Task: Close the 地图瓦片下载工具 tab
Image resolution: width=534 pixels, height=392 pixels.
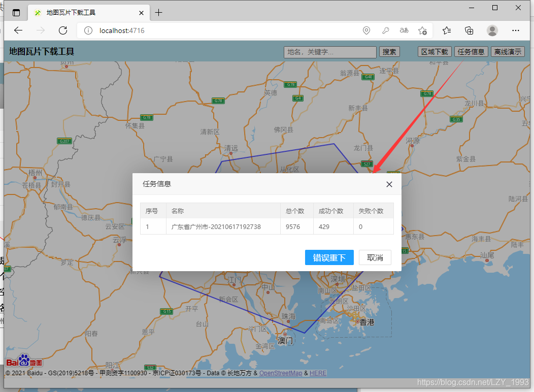Action: click(x=141, y=13)
